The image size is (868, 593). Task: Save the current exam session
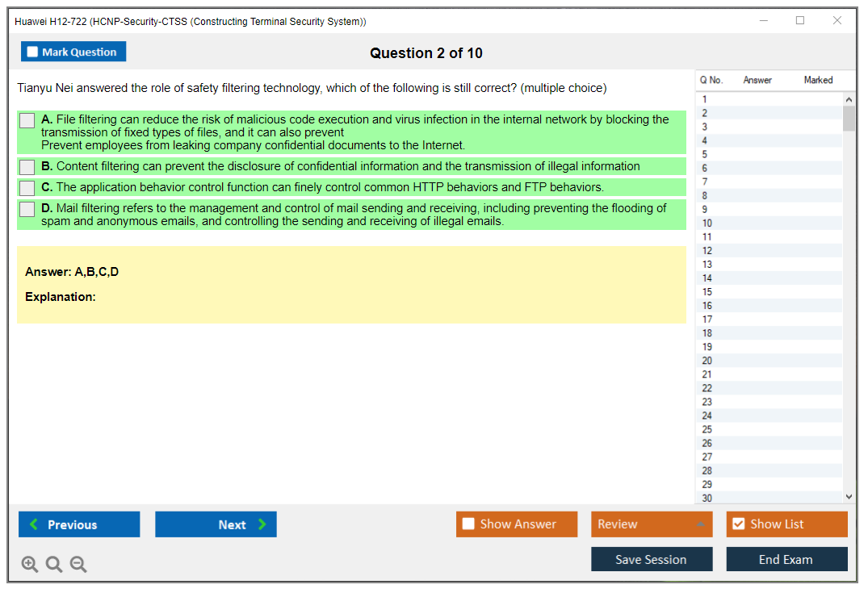pos(651,559)
